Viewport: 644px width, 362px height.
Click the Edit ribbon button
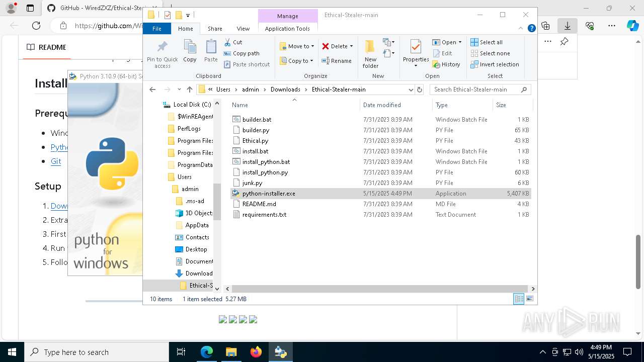[x=442, y=53]
